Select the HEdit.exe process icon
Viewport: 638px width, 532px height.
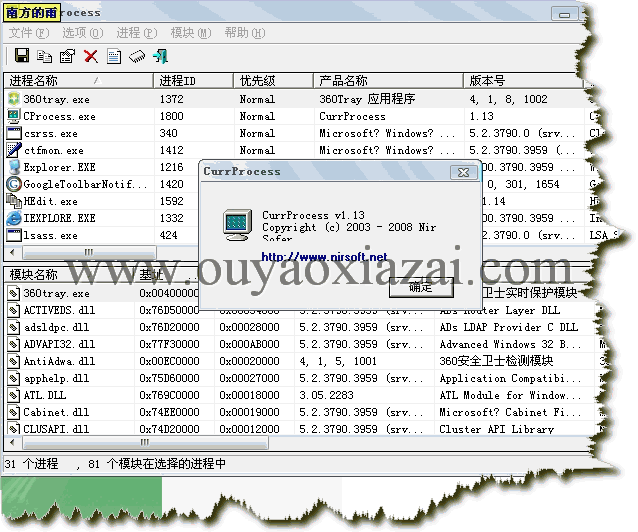(x=14, y=201)
